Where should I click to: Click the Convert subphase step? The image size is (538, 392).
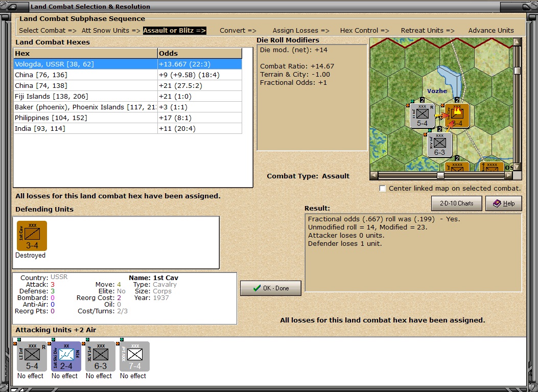click(x=238, y=30)
